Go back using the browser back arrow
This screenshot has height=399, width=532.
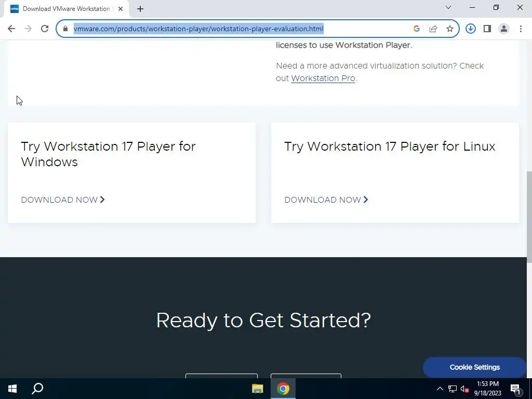pyautogui.click(x=11, y=29)
